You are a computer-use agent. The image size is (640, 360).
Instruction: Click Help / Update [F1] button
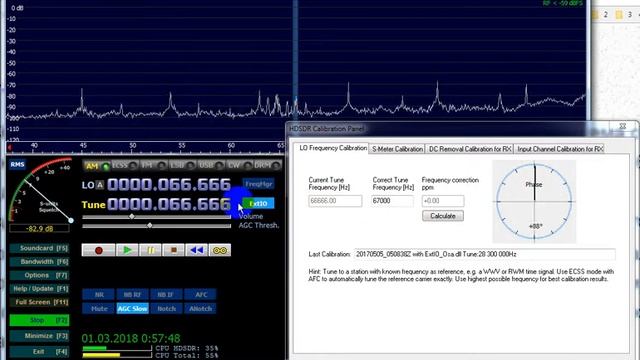(x=40, y=289)
